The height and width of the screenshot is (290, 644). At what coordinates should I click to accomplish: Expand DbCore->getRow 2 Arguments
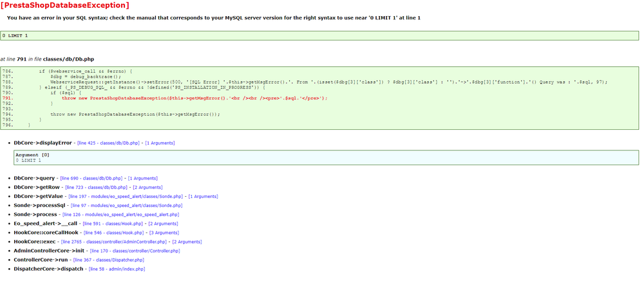click(x=147, y=188)
